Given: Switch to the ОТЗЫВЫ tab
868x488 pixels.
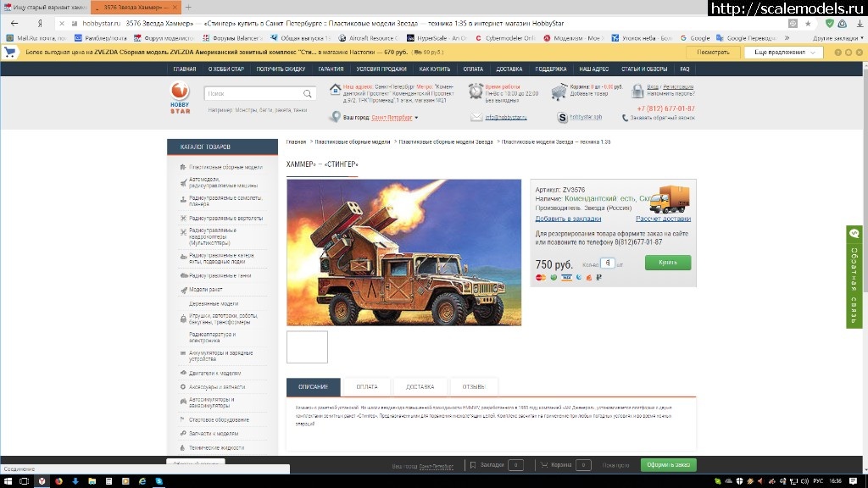Looking at the screenshot, I should [473, 386].
